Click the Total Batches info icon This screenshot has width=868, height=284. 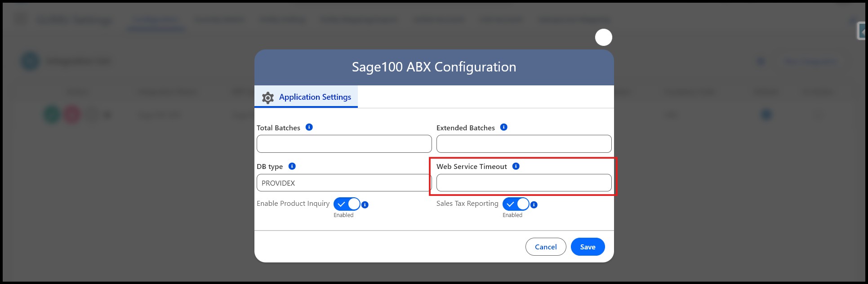coord(309,127)
